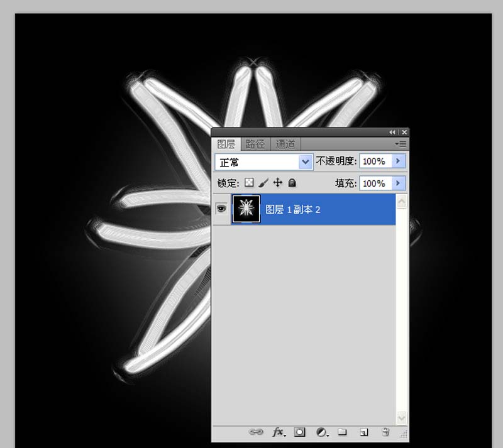Click the link layers icon

coord(256,432)
